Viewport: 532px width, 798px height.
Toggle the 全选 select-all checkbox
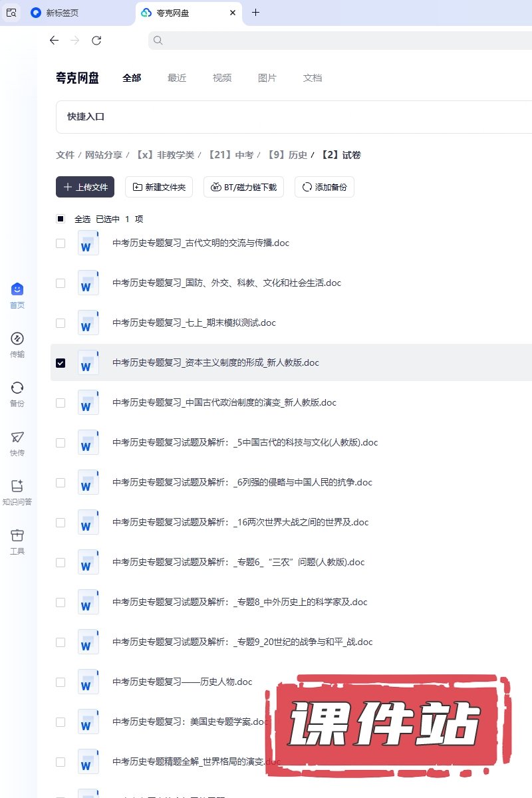click(61, 219)
